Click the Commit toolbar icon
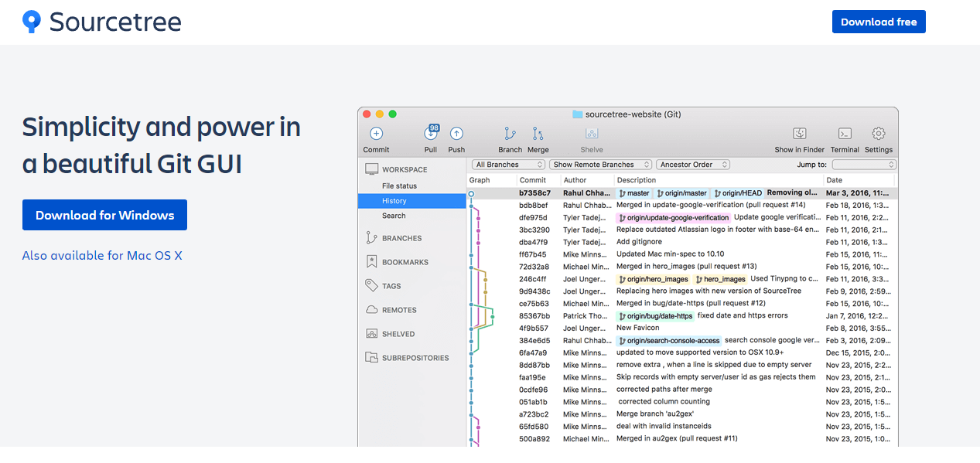This screenshot has height=463, width=980. 376,134
